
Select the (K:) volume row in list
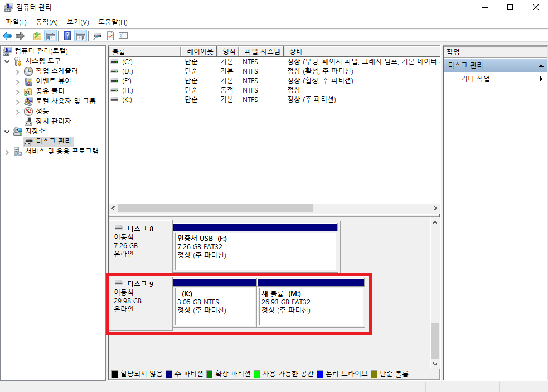[x=274, y=99]
